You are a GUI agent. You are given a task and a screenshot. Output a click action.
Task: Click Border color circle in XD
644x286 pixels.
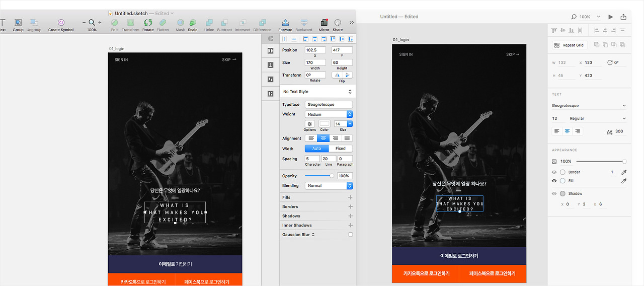point(562,172)
